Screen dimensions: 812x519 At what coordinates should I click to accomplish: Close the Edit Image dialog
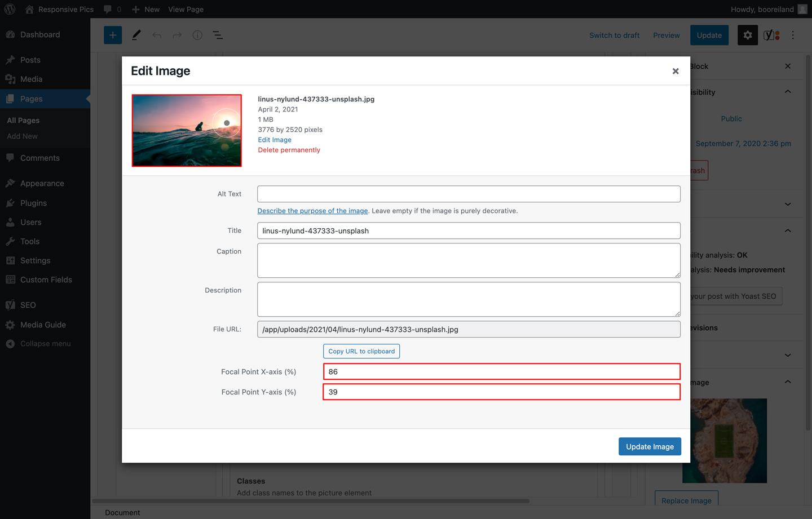pos(676,71)
